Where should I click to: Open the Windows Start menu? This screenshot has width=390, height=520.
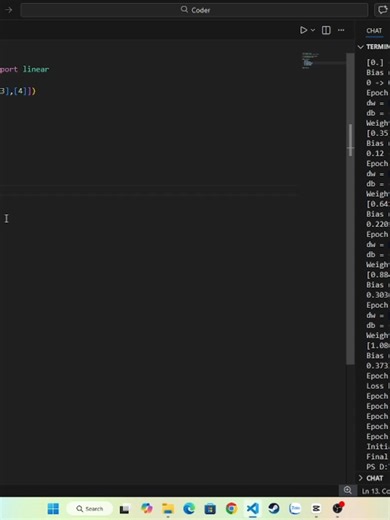pyautogui.click(x=53, y=509)
